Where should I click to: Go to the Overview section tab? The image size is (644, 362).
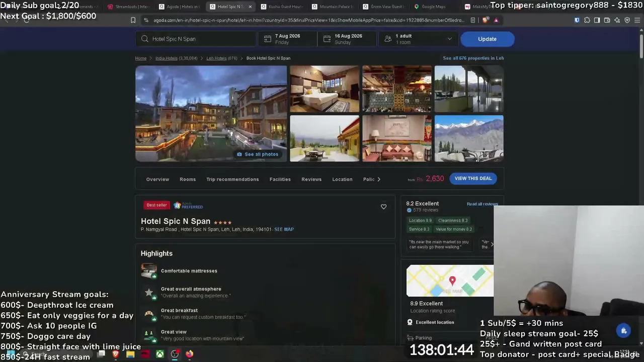pyautogui.click(x=157, y=179)
